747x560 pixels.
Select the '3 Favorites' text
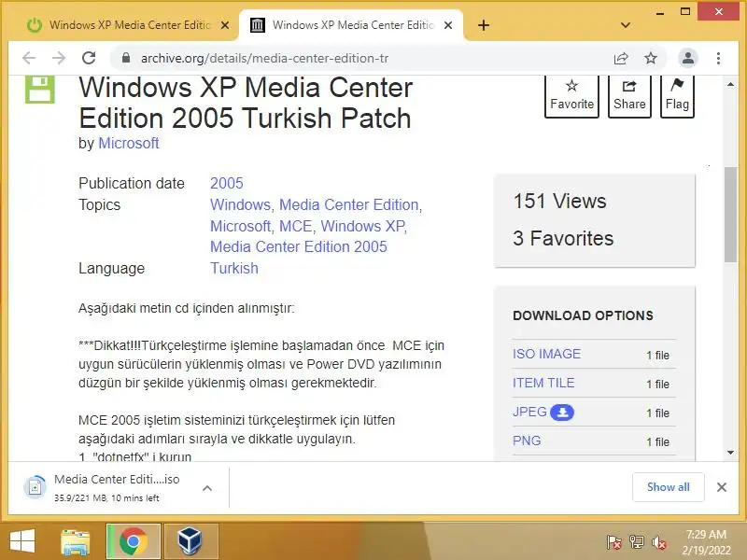(x=563, y=238)
